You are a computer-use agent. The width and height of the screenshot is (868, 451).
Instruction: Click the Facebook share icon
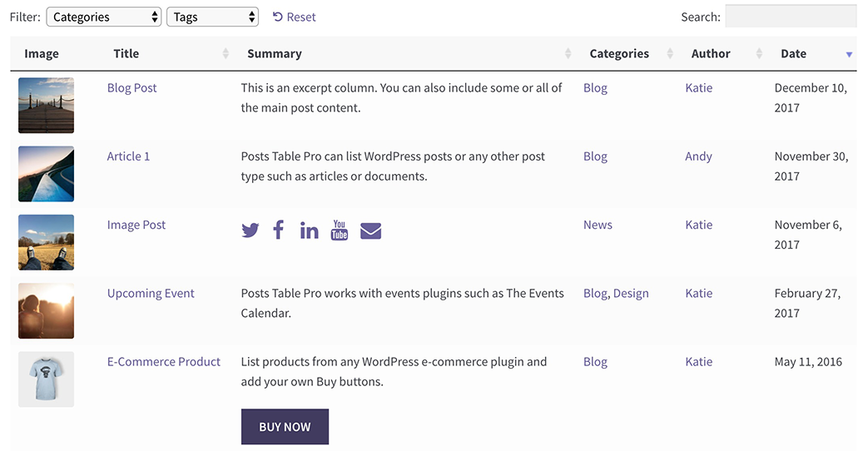279,230
